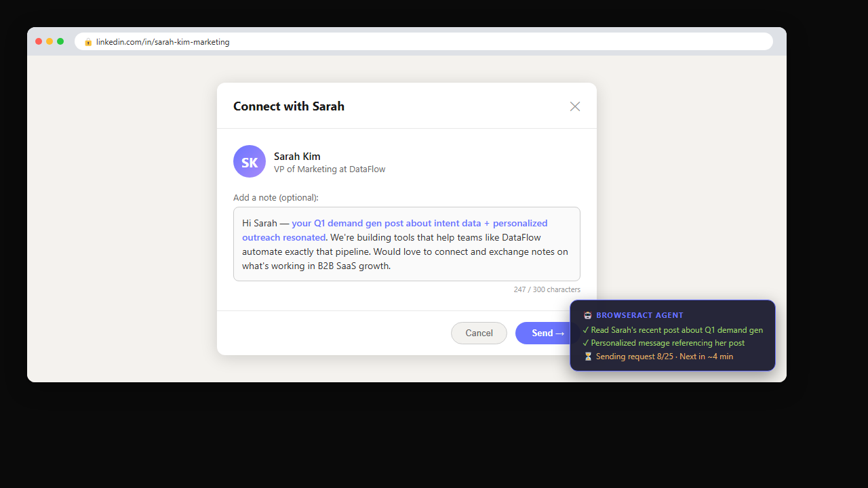Click the highlighted 'Q1 demand gen post' text
This screenshot has height=488, width=868.
pos(359,223)
